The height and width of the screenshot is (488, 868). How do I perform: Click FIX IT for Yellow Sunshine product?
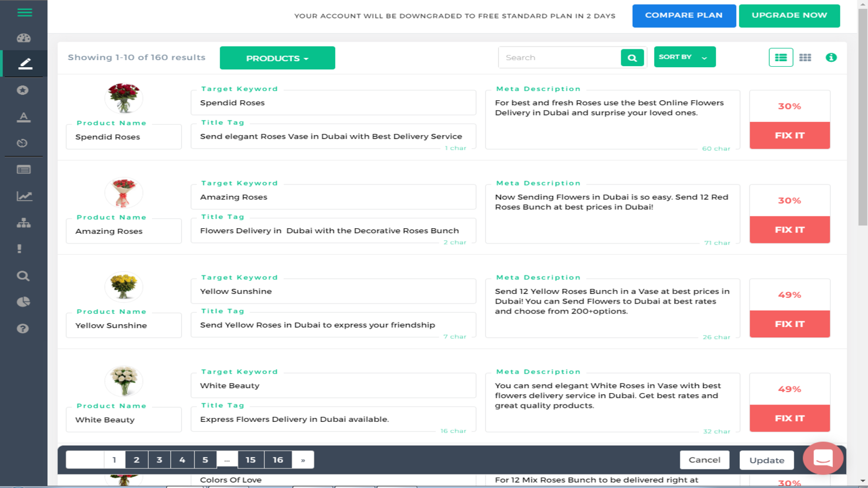coord(789,324)
